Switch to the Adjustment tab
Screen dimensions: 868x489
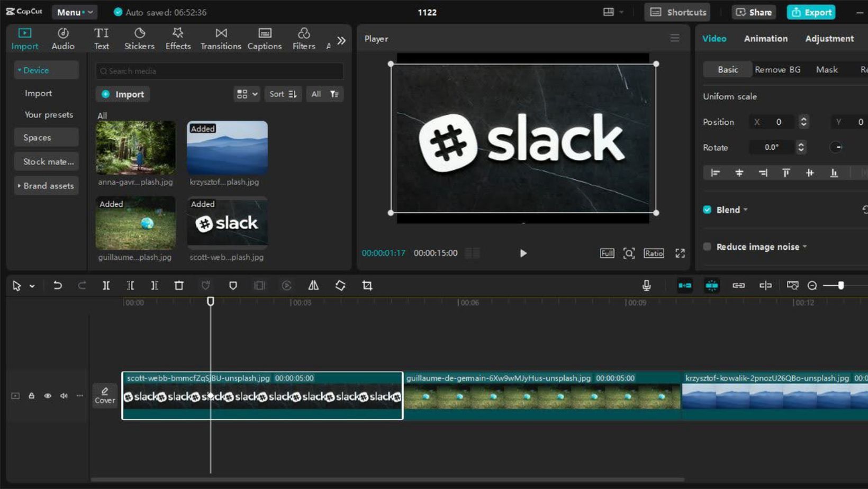pos(829,39)
